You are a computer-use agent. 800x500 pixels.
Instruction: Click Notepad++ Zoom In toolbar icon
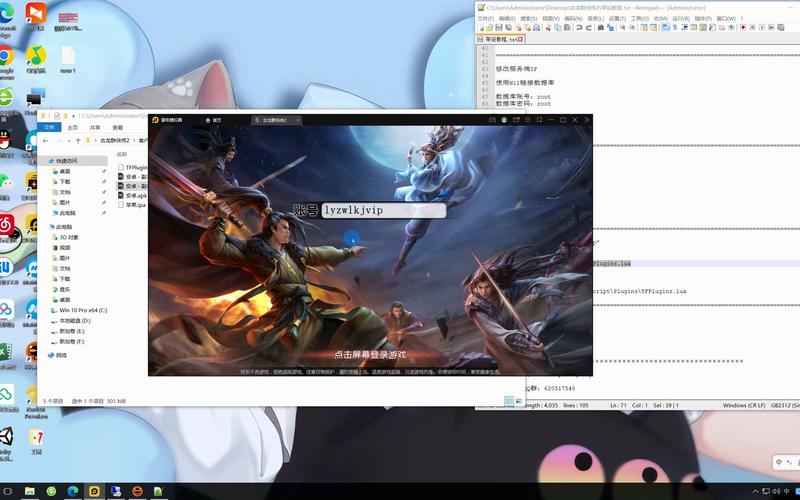622,28
